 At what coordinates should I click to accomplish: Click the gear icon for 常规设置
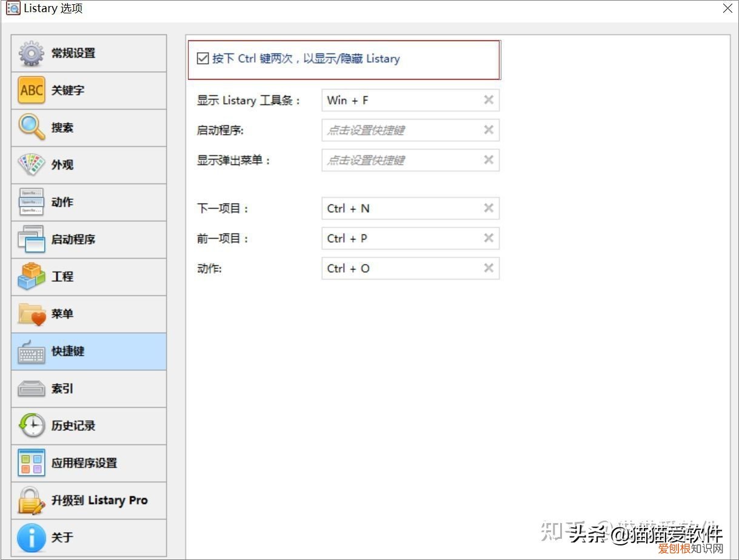pos(31,53)
